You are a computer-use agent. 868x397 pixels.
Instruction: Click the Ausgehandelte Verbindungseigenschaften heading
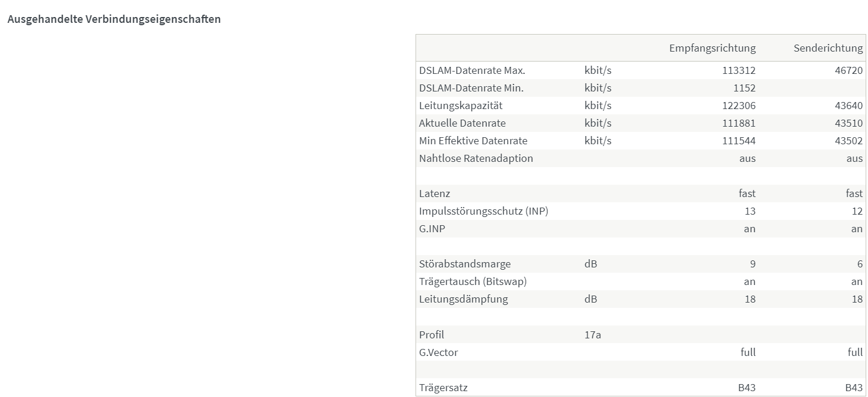(x=114, y=19)
